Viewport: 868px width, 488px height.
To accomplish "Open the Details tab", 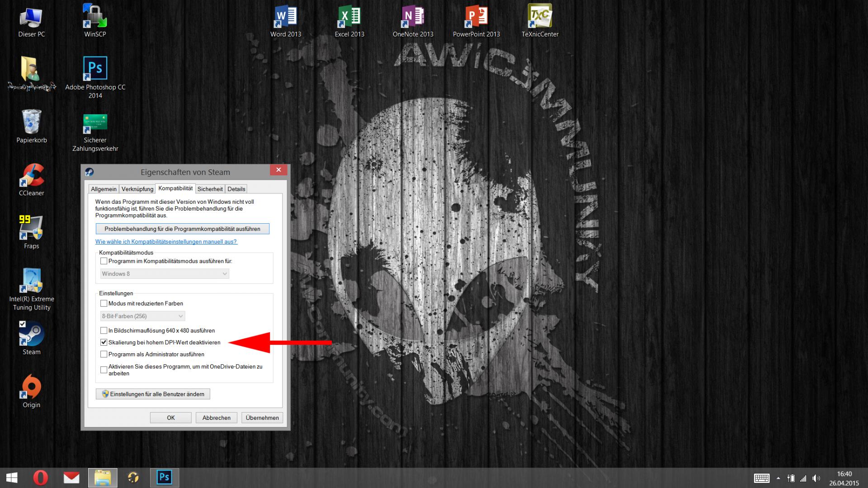I will tap(236, 189).
